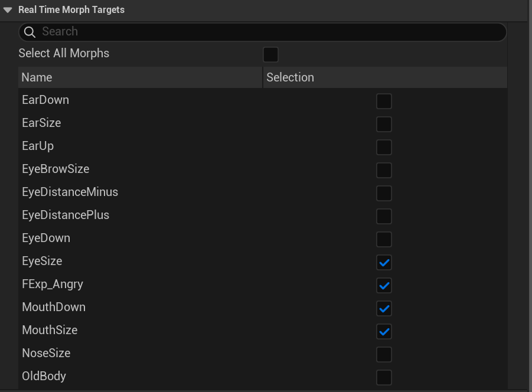Highlight the MouthSize row label
Image resolution: width=532 pixels, height=392 pixels.
pos(50,330)
